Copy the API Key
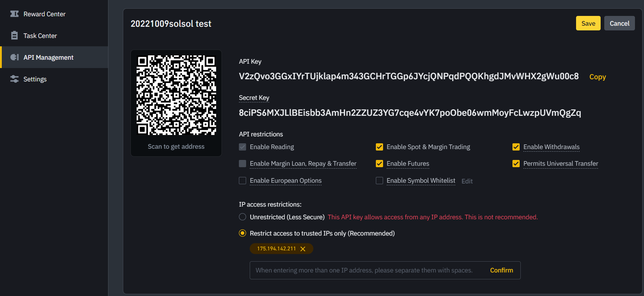 [597, 77]
